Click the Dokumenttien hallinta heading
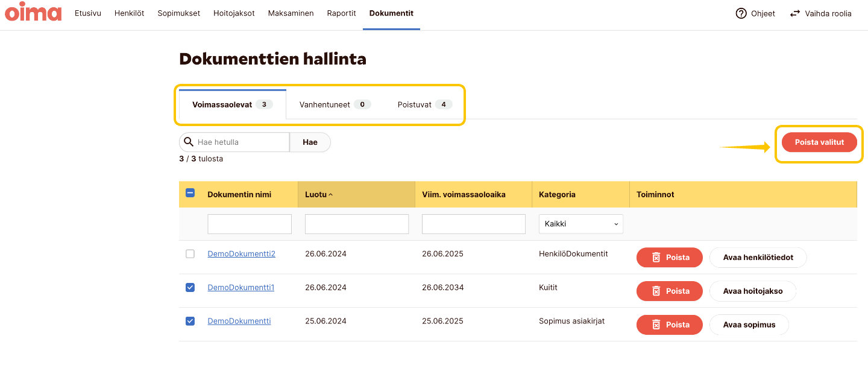The width and height of the screenshot is (868, 368). 272,59
